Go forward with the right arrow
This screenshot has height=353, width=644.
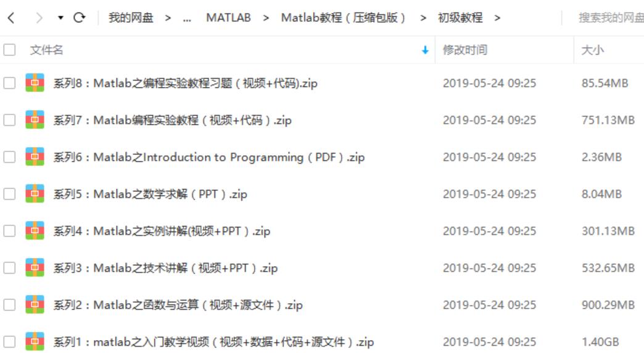tap(39, 18)
